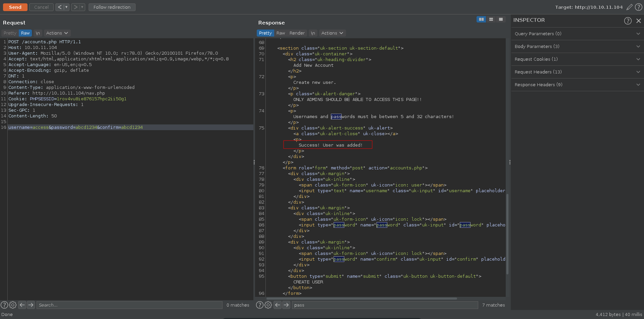Click the pencil icon to edit target
The height and width of the screenshot is (319, 644).
(x=630, y=7)
